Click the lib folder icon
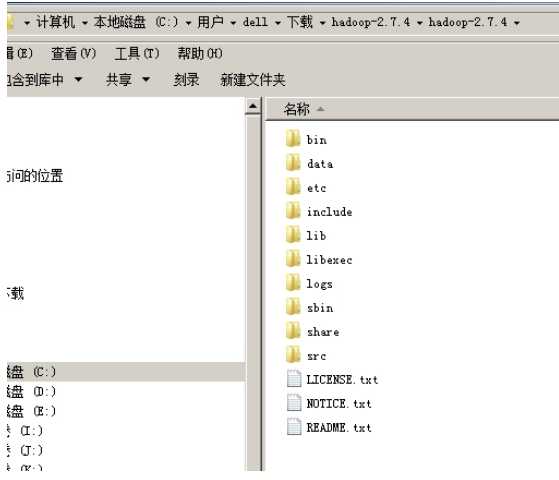Viewport: 559px width, 480px height. click(293, 235)
